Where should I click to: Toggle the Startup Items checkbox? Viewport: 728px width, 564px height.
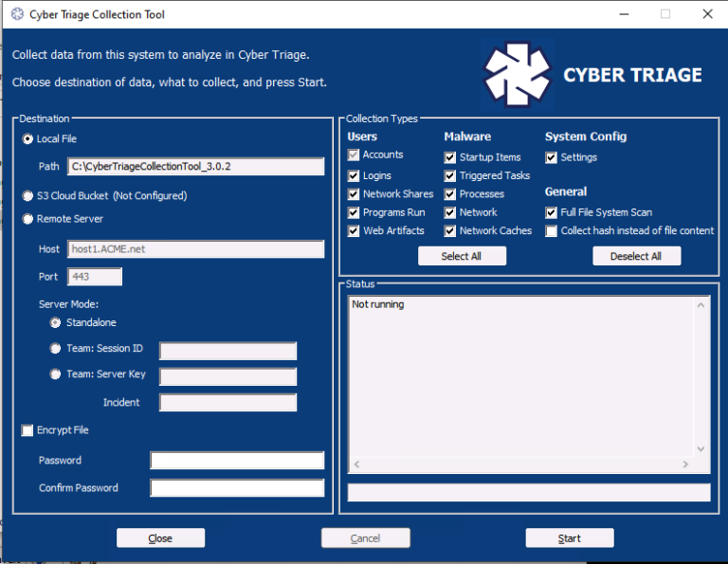point(451,157)
